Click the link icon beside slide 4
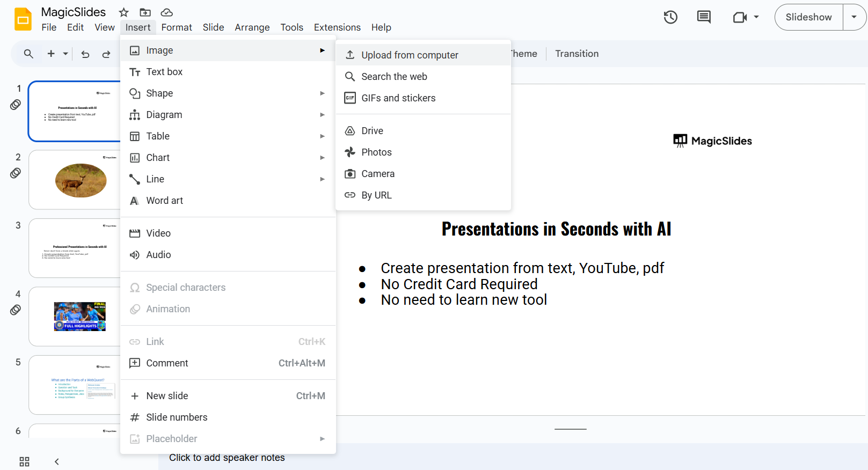The width and height of the screenshot is (868, 470). coord(16,310)
